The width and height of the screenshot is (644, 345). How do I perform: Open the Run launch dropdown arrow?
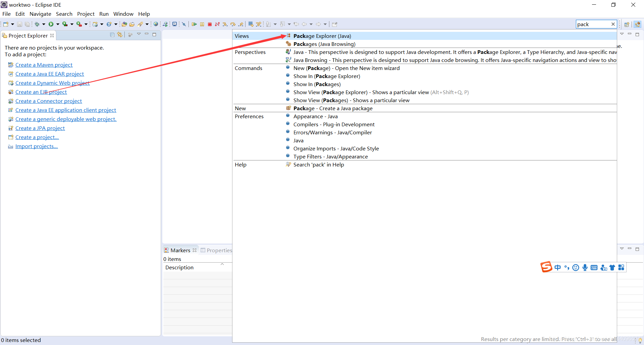point(58,24)
